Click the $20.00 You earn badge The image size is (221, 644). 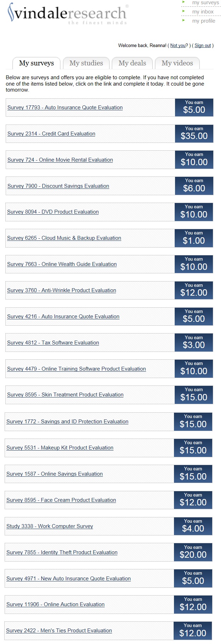click(x=193, y=552)
